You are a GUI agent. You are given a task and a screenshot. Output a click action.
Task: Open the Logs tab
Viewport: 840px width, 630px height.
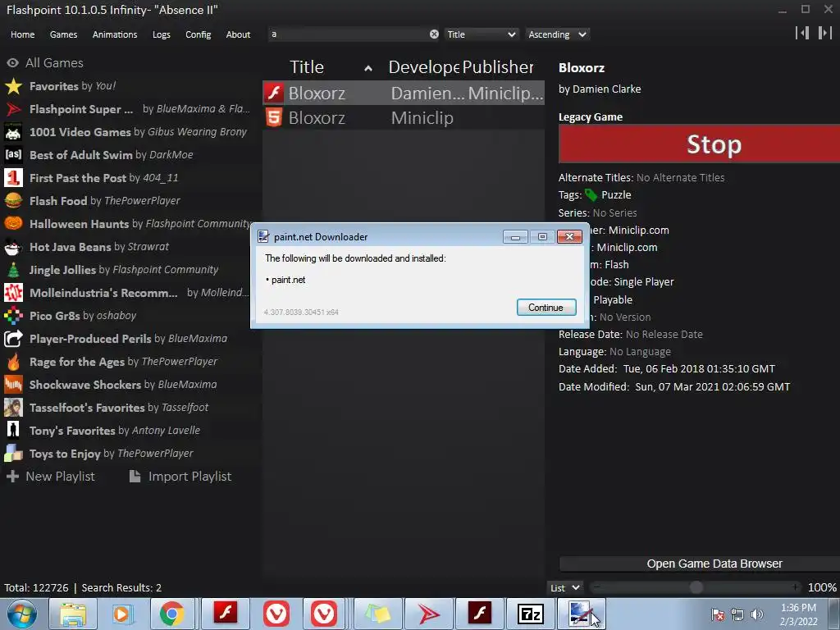pos(162,34)
